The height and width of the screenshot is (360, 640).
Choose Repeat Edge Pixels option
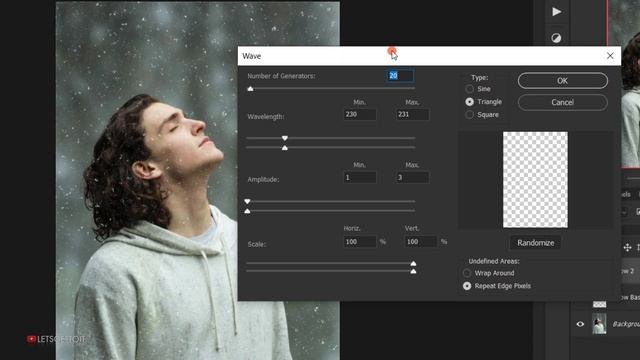click(x=467, y=286)
